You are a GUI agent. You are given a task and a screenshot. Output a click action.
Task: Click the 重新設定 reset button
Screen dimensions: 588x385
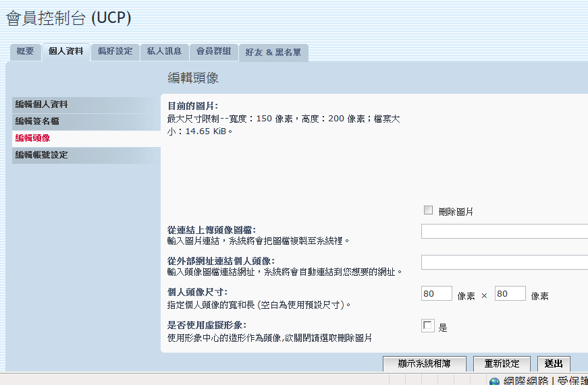point(502,363)
